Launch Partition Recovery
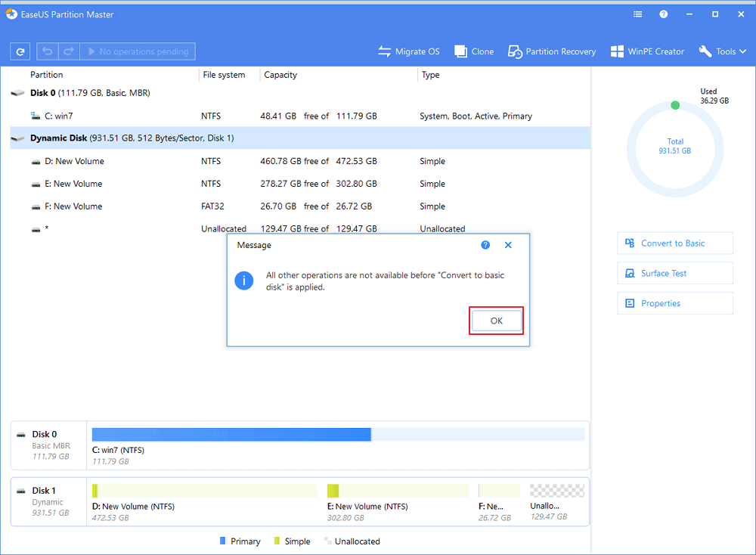Viewport: 756px width, 555px height. coord(552,51)
